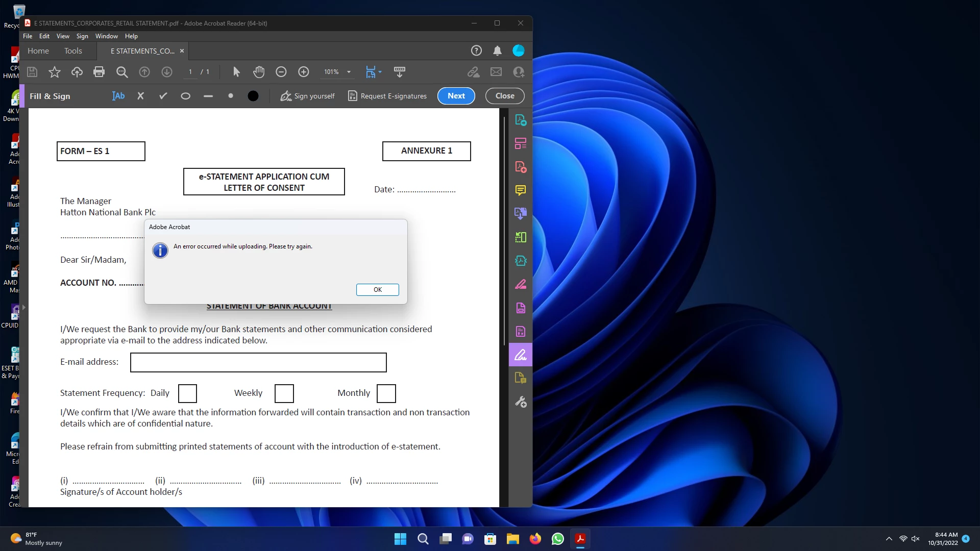
Task: Tick the Weekly frequency checkbox
Action: (284, 393)
